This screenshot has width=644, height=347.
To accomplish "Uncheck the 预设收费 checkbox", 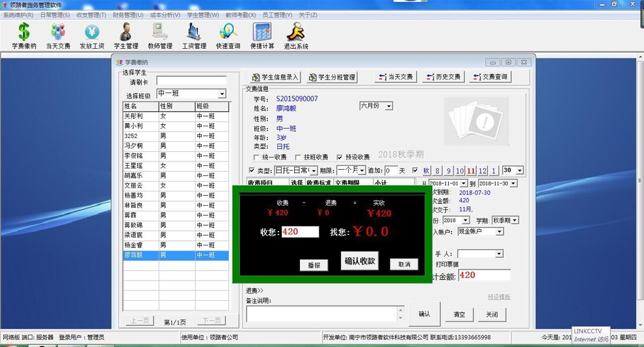I will 340,158.
